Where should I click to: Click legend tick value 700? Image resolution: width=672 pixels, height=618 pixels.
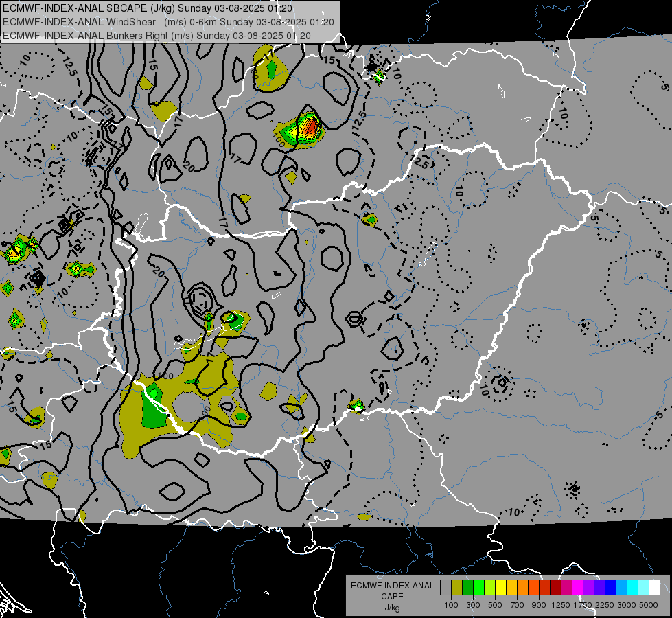click(518, 605)
